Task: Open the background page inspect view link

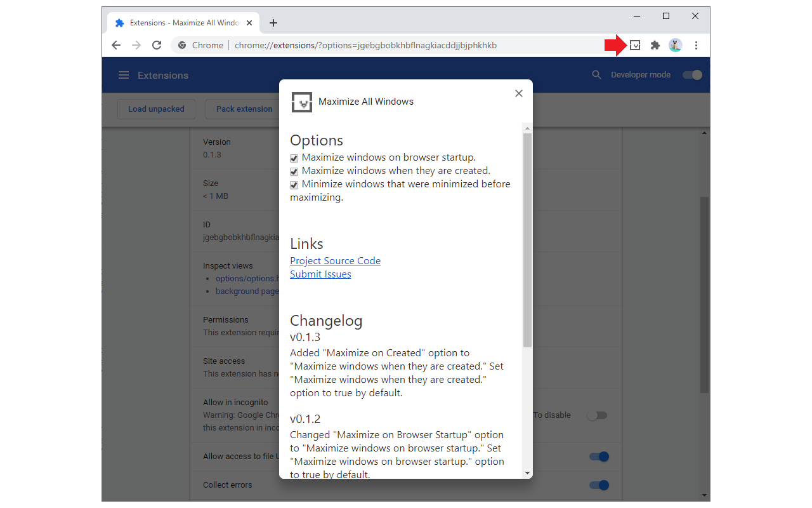Action: point(247,291)
